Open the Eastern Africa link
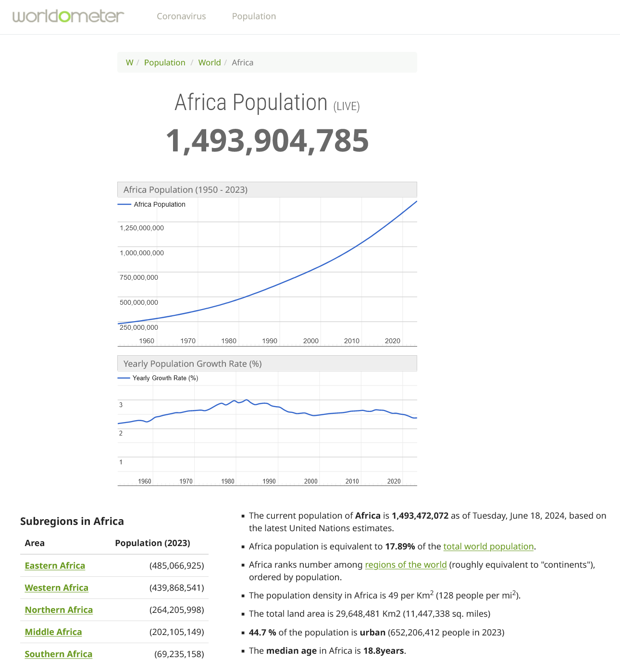Screen dimensions: 620x672 click(55, 566)
